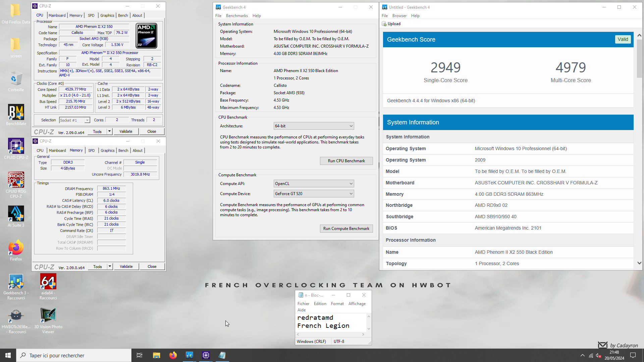Click Close in memory CPU-Z window

click(x=152, y=266)
